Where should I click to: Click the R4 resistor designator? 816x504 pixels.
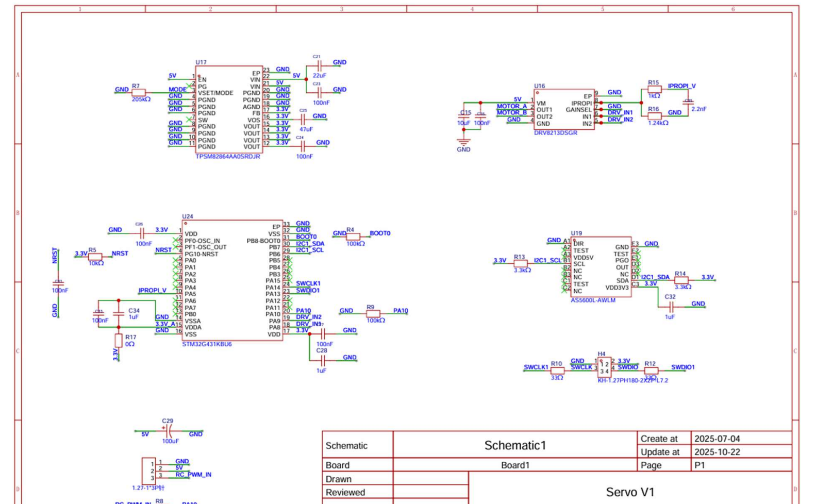tap(350, 230)
